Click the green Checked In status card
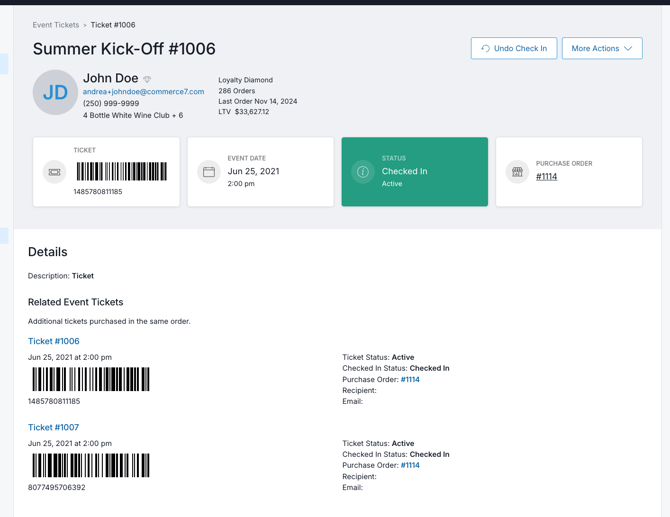The height and width of the screenshot is (517, 670). pyautogui.click(x=414, y=172)
